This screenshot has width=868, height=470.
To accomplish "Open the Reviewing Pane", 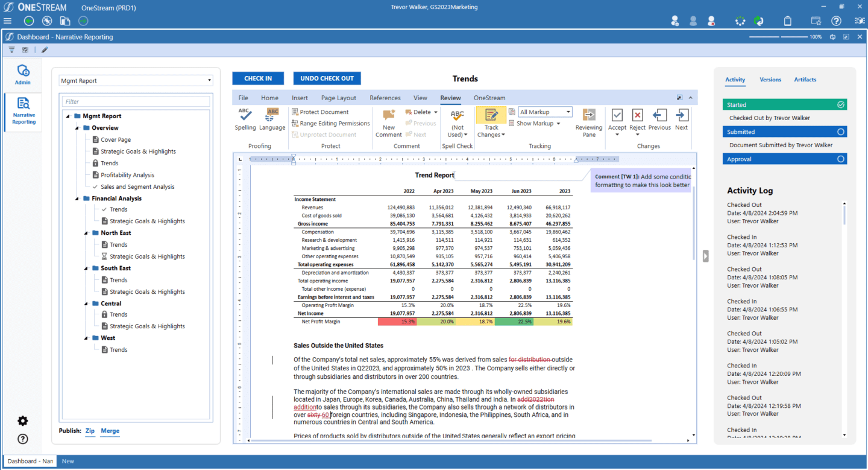I will [589, 123].
